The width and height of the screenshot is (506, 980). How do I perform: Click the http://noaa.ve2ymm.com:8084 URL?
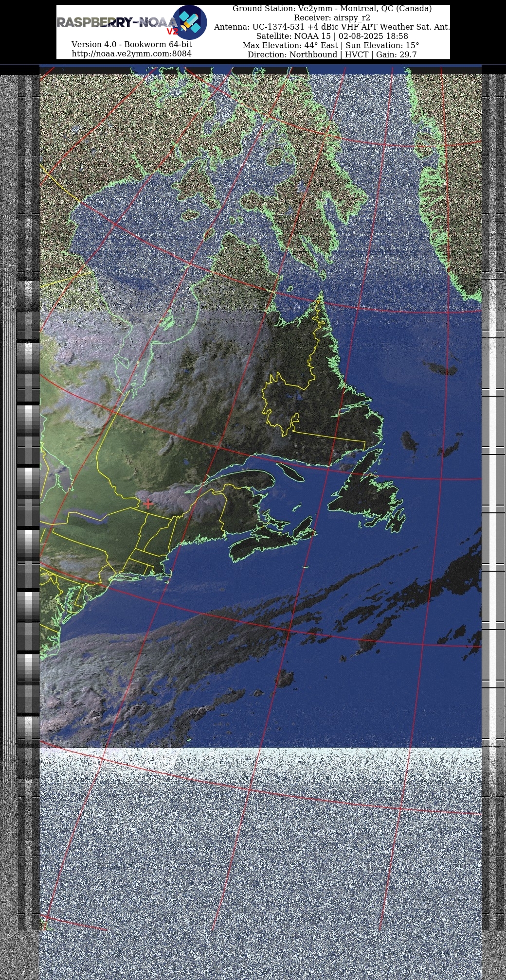[x=131, y=53]
